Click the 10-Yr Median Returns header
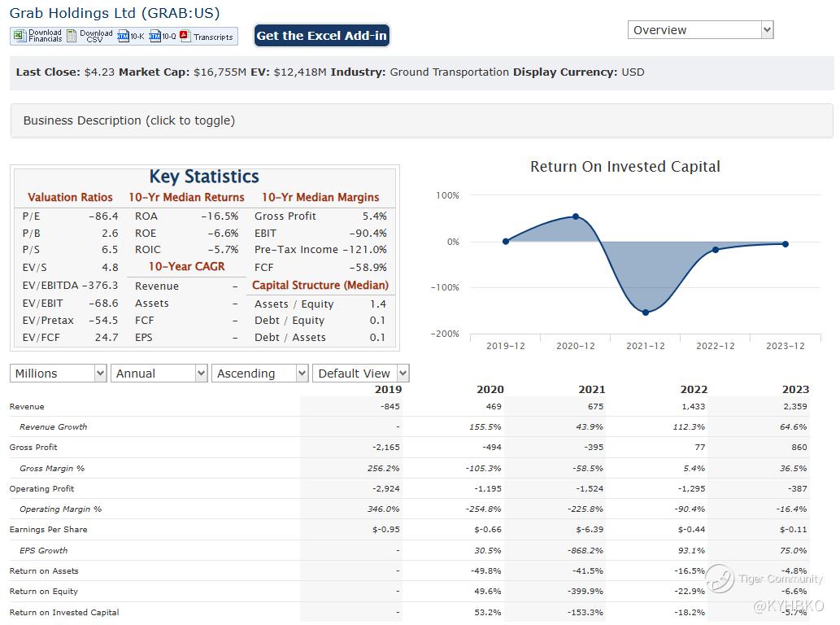Screen dimensions: 840x625 click(186, 197)
